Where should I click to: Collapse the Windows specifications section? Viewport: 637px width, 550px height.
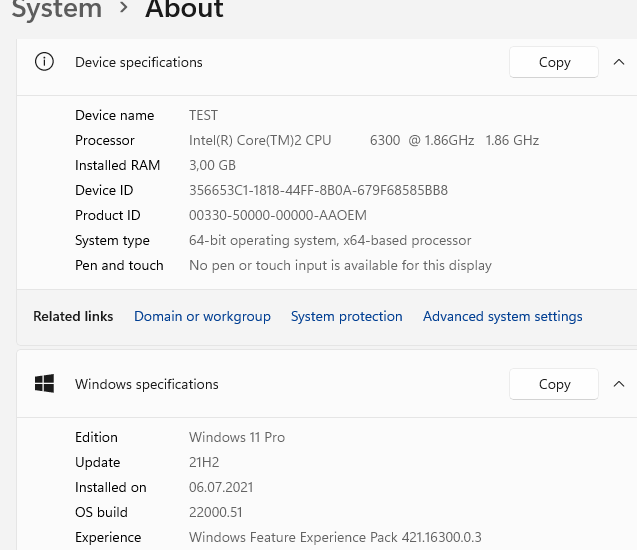(618, 384)
